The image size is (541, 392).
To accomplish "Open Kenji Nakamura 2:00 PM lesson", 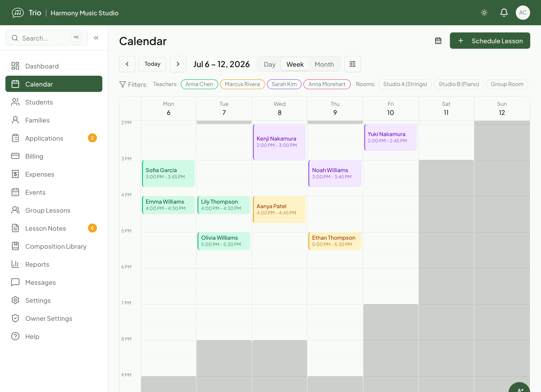I will 279,142.
